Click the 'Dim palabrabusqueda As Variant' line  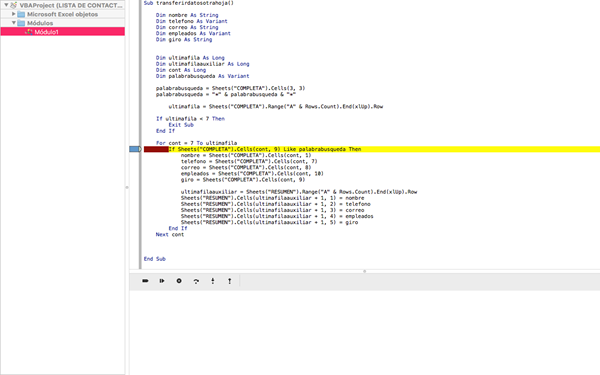coord(202,76)
